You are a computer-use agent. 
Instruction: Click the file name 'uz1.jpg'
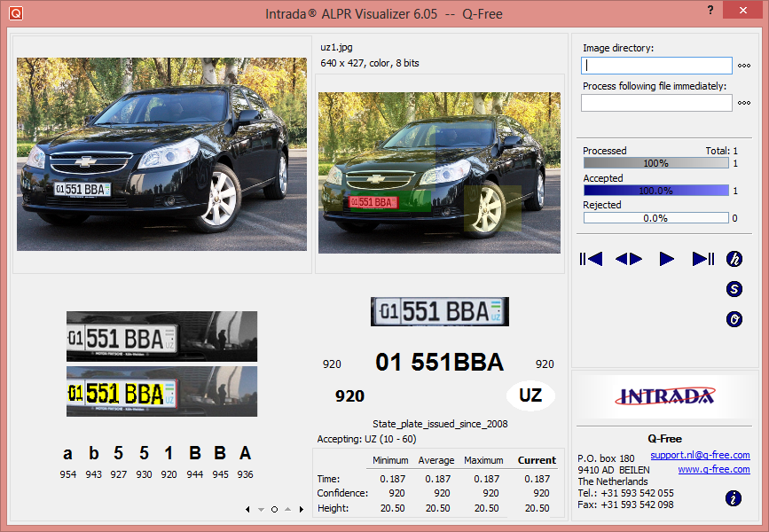[x=336, y=48]
